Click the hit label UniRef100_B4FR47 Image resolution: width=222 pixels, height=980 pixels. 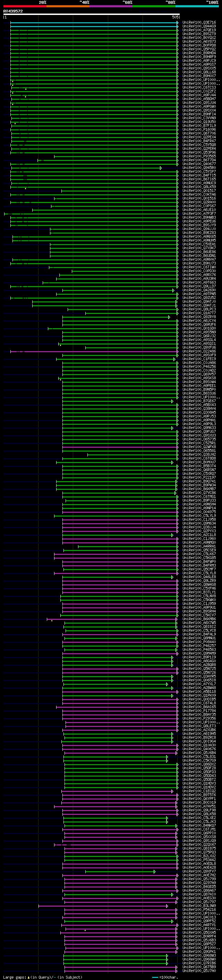[x=199, y=141]
